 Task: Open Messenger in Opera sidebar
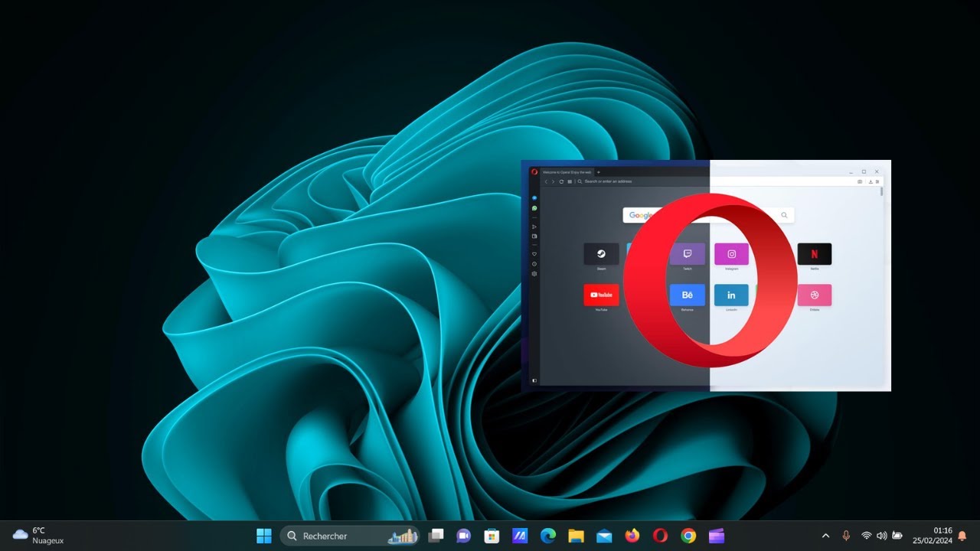coord(534,198)
